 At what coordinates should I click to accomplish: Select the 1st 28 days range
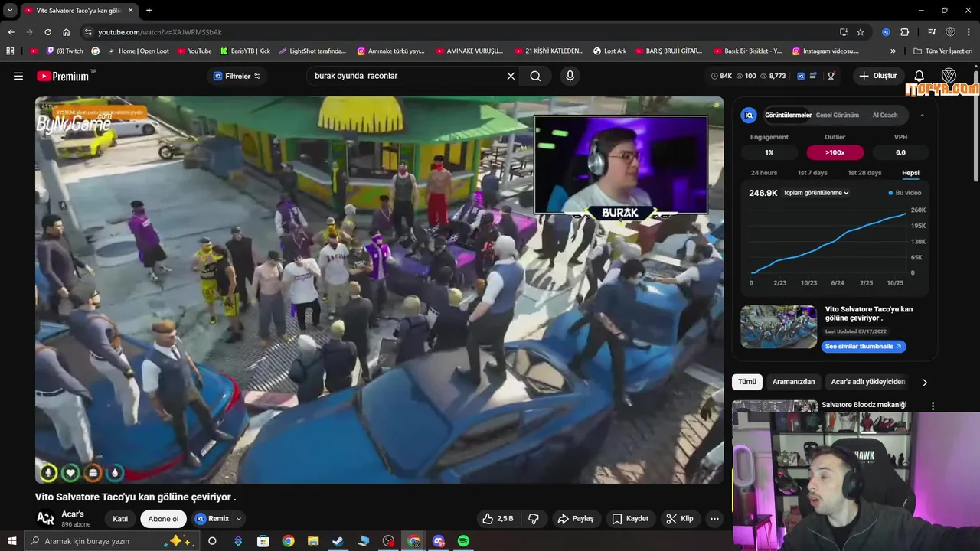point(864,173)
